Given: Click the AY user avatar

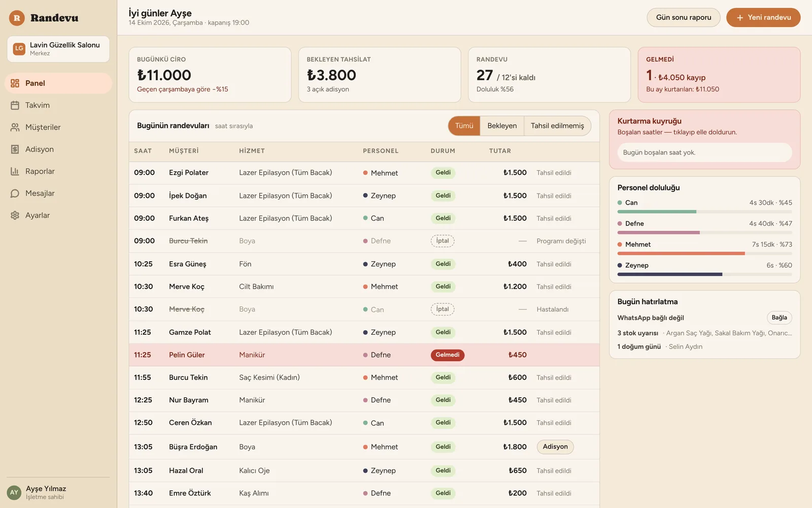Looking at the screenshot, I should pyautogui.click(x=14, y=492).
